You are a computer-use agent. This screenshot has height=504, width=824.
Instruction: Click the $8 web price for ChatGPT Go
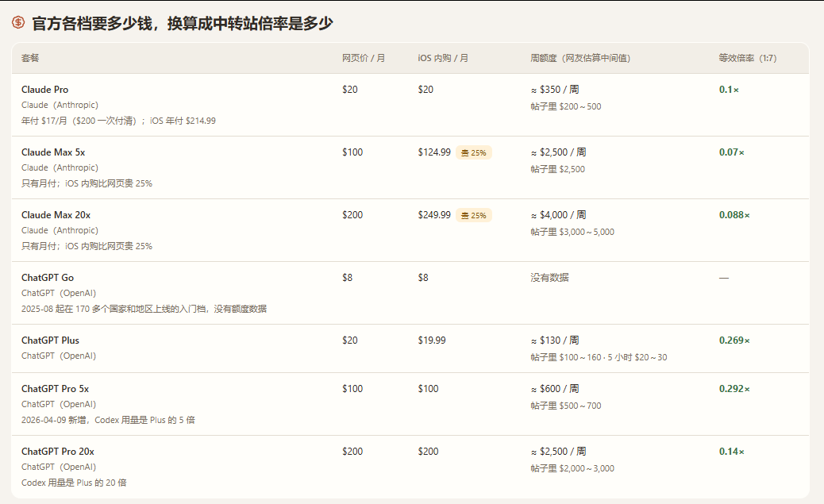point(348,277)
